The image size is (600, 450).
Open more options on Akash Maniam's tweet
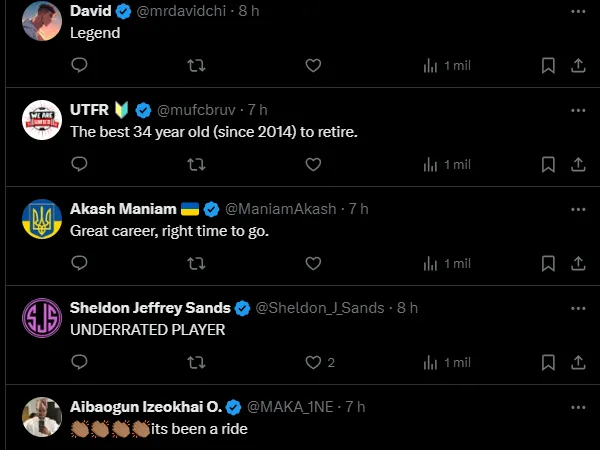point(578,209)
